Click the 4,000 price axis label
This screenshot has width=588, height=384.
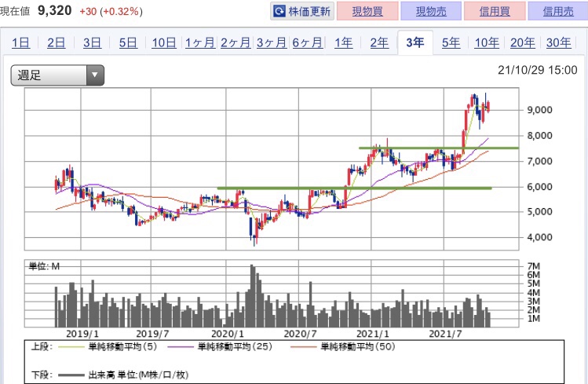point(539,237)
